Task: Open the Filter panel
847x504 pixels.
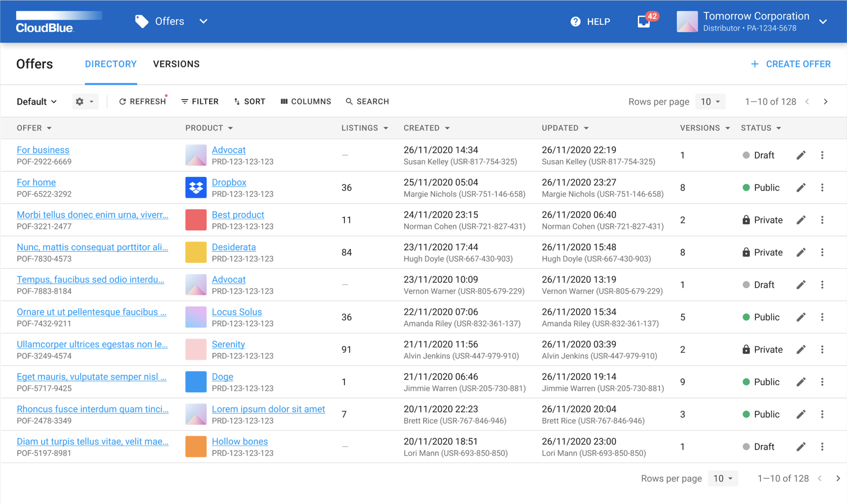Action: click(x=200, y=101)
